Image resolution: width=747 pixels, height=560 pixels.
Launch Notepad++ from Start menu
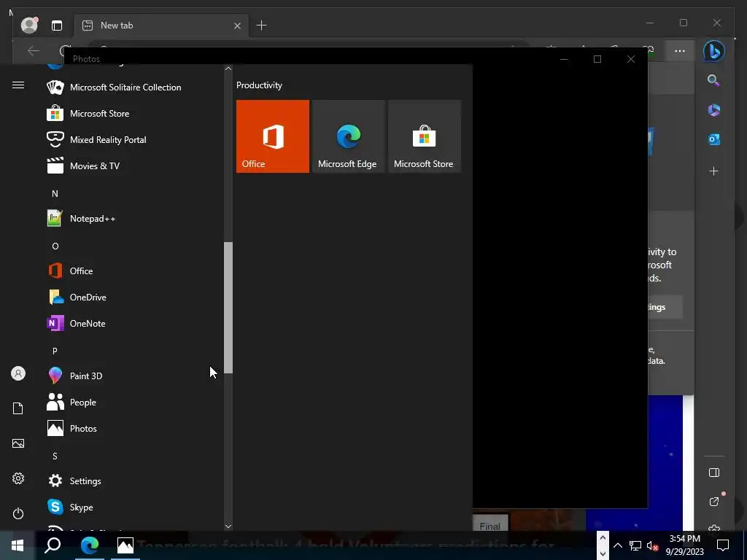pyautogui.click(x=133, y=219)
